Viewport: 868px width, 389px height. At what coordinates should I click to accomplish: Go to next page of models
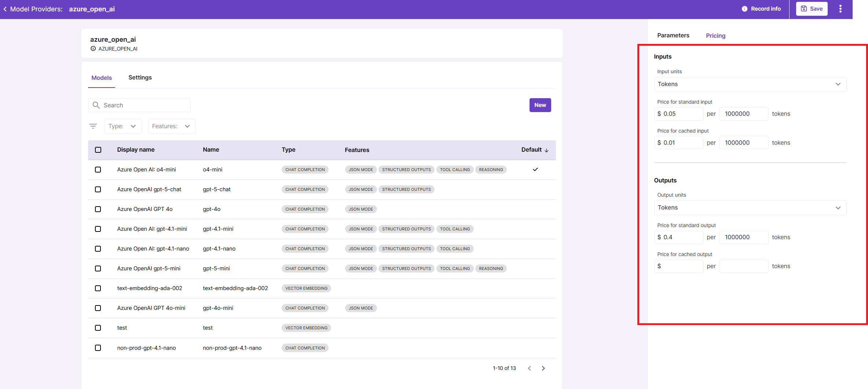(x=543, y=368)
